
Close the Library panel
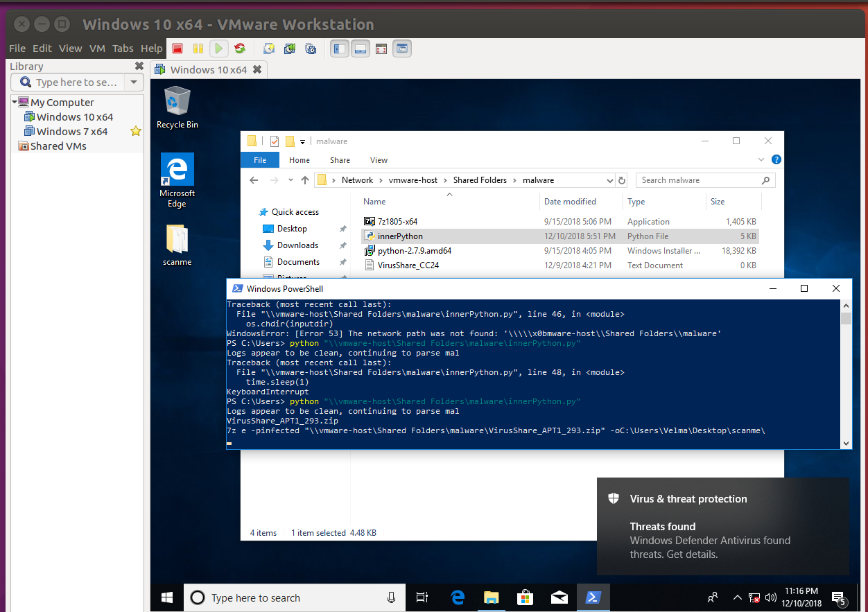tap(139, 67)
